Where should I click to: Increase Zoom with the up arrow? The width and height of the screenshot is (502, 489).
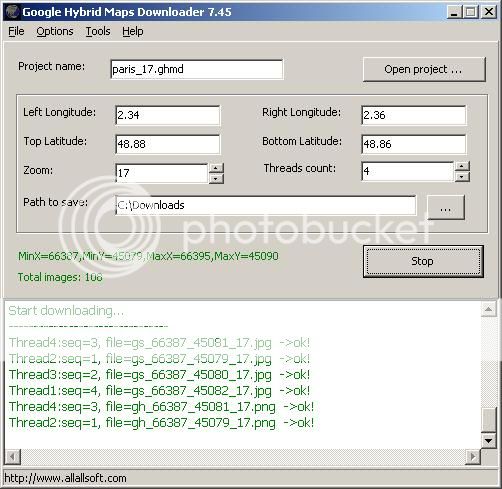pyautogui.click(x=216, y=168)
